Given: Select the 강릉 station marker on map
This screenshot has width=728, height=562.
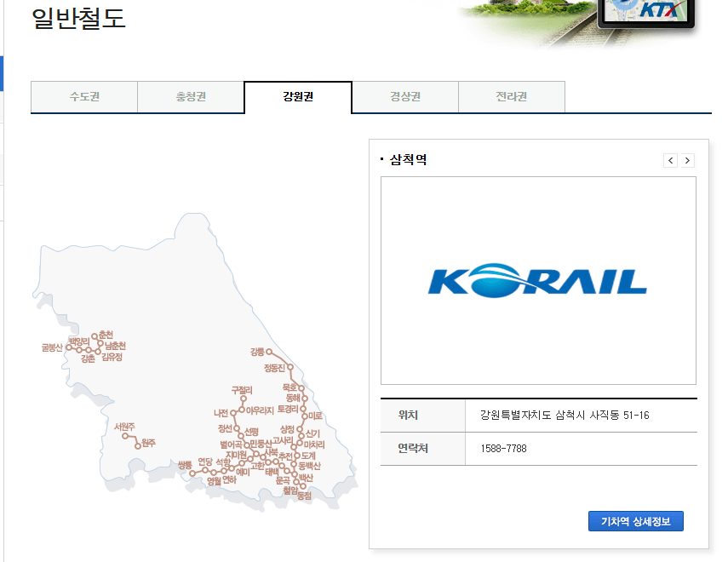Looking at the screenshot, I should click(269, 352).
